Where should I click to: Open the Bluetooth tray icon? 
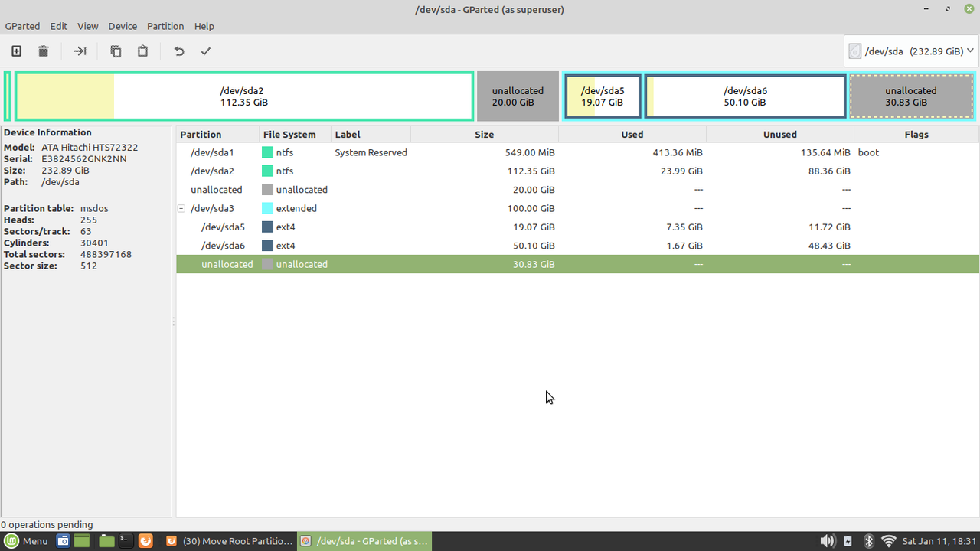click(x=868, y=540)
